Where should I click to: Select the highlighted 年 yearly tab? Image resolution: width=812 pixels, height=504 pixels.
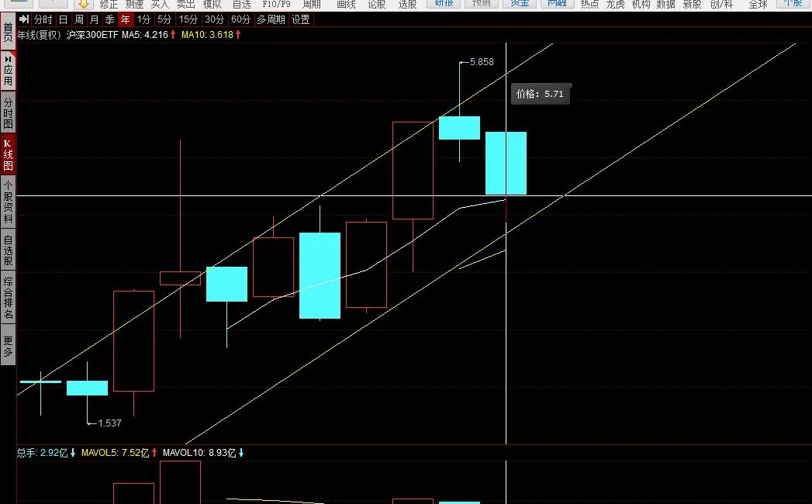click(x=126, y=19)
